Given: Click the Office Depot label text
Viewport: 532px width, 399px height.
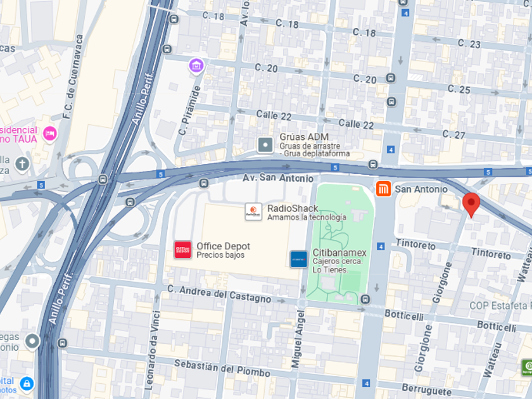Looking at the screenshot, I should [x=223, y=246].
